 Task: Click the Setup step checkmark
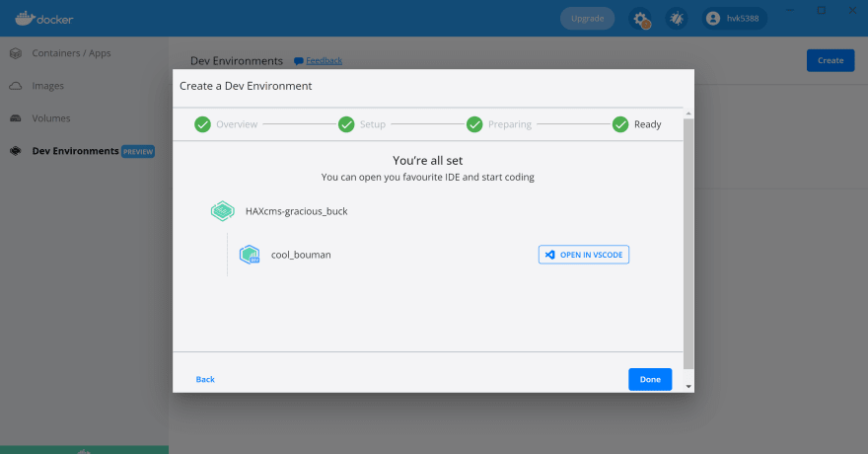(x=346, y=124)
